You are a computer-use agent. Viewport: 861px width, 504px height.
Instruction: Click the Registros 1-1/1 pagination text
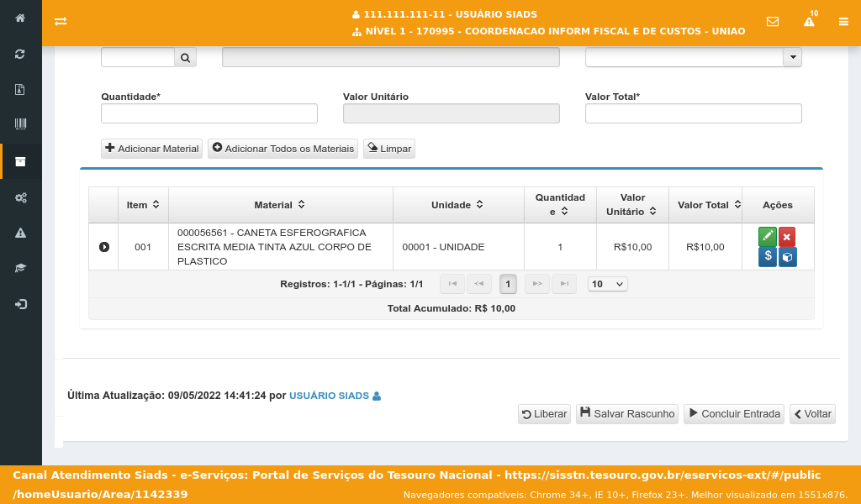(351, 284)
